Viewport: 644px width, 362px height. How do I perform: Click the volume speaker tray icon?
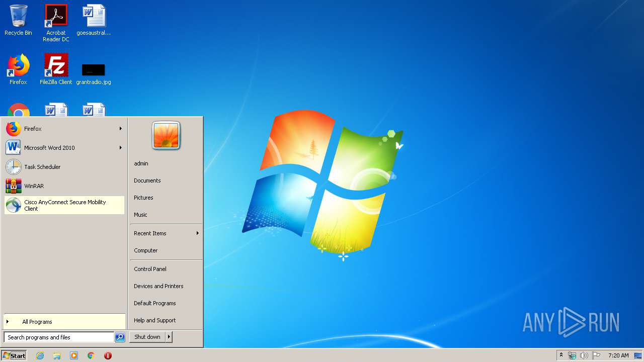tap(584, 355)
